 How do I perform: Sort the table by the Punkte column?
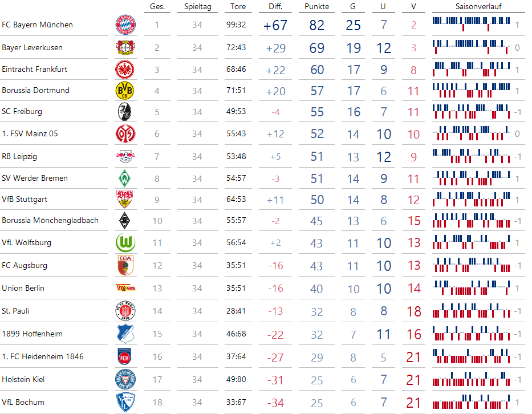click(316, 7)
